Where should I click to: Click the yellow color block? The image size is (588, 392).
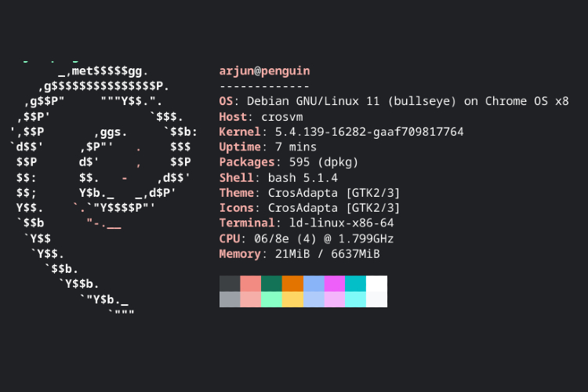[292, 299]
